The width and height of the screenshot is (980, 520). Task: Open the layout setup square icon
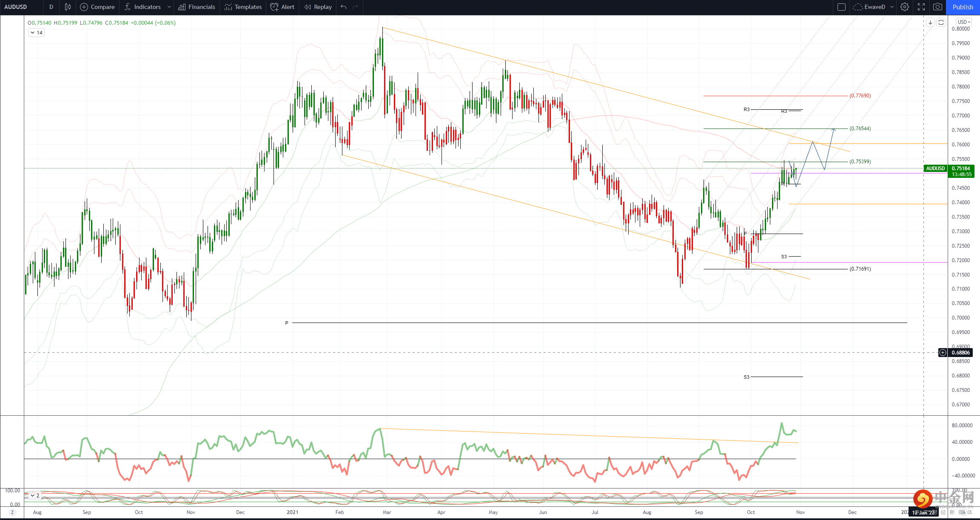point(841,7)
